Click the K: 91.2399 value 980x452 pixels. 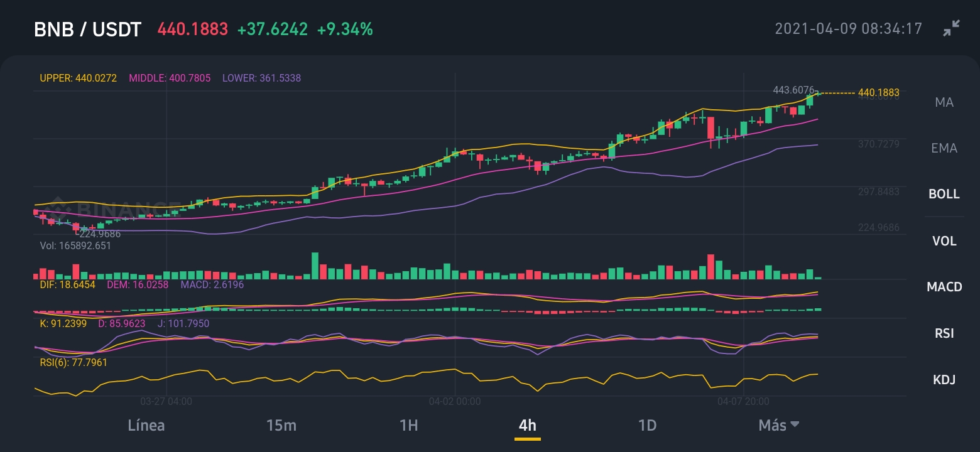click(63, 323)
